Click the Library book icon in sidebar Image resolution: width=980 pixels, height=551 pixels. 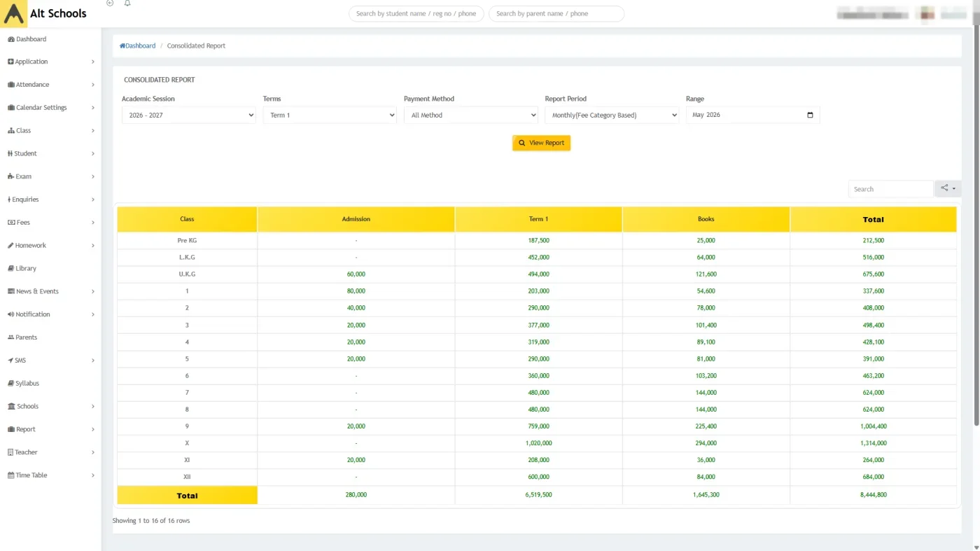[x=10, y=268]
